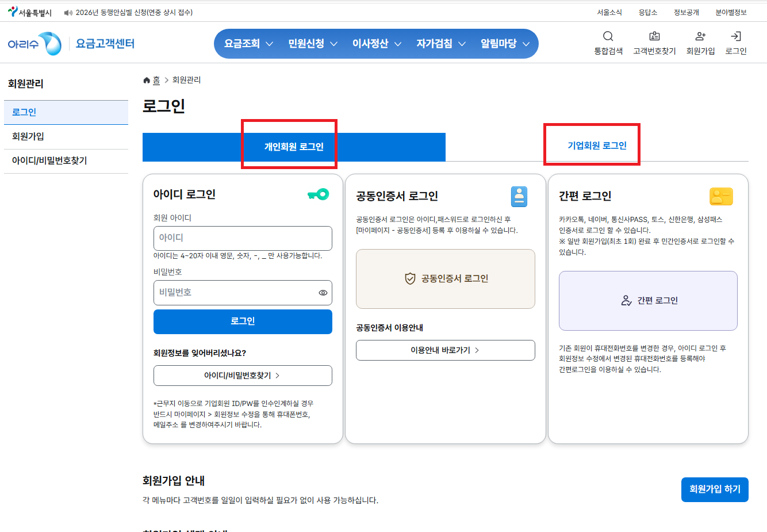Open the 서울소식 link in top bar
Viewport: 767px width, 532px height.
click(x=609, y=13)
